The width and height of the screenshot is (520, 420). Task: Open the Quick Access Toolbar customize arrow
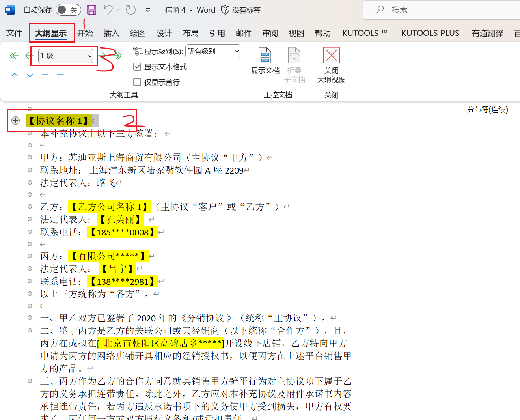pyautogui.click(x=148, y=10)
